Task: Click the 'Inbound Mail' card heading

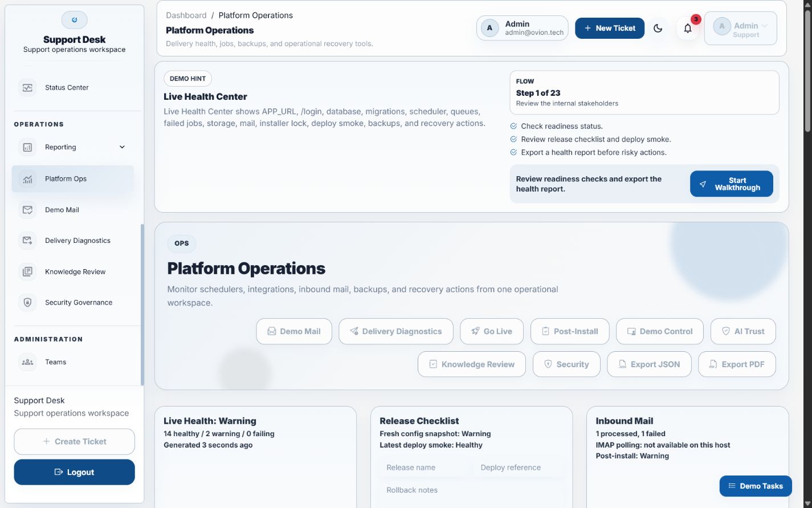Action: click(x=624, y=421)
